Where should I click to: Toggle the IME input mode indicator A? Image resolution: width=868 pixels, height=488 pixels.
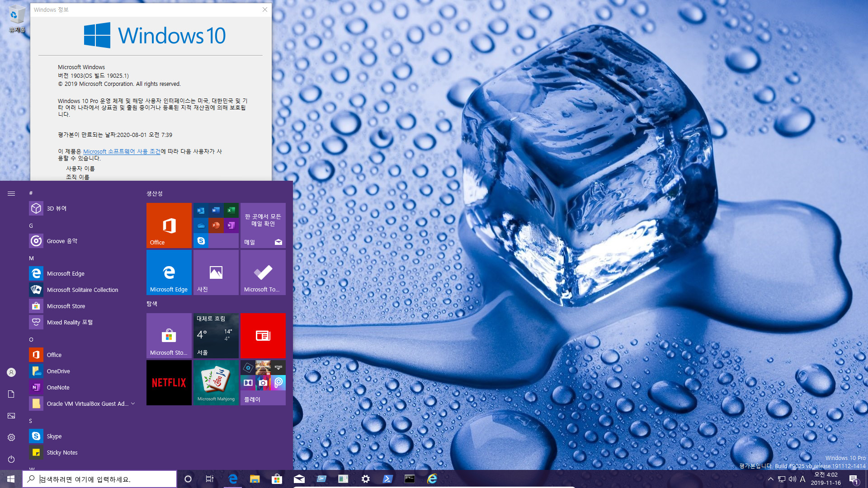(x=802, y=479)
